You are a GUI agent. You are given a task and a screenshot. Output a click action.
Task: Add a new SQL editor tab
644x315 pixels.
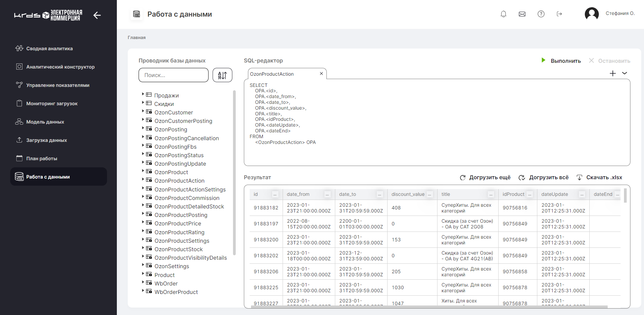(612, 73)
